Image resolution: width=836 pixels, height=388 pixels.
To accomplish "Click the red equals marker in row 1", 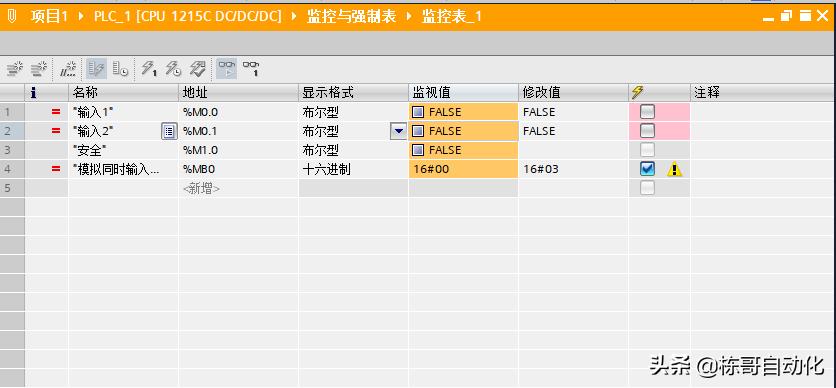I will [x=56, y=112].
